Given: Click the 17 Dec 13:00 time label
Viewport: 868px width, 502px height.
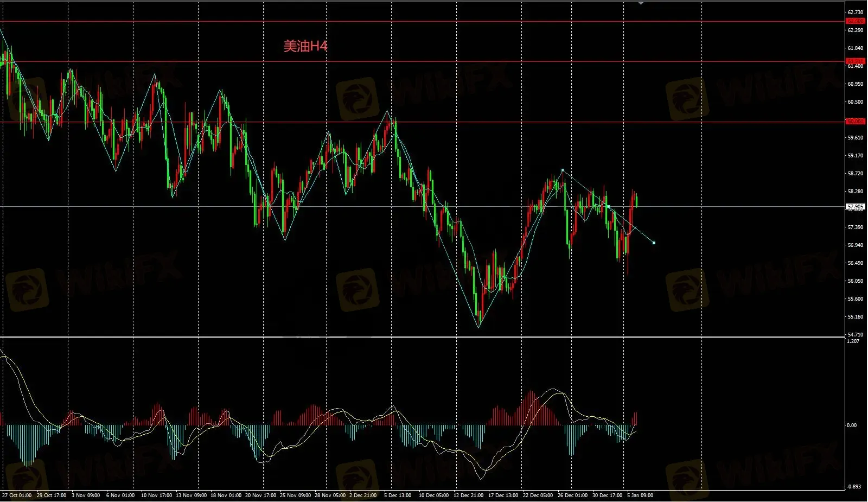Looking at the screenshot, I should [503, 495].
